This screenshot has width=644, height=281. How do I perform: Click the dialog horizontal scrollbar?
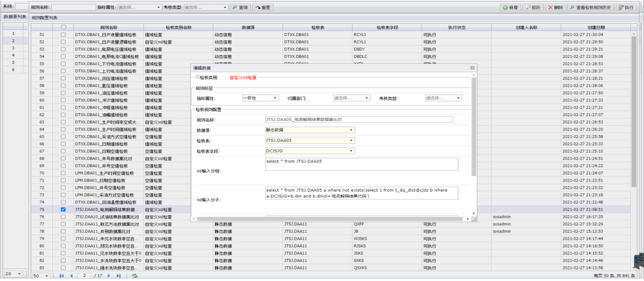click(x=329, y=219)
